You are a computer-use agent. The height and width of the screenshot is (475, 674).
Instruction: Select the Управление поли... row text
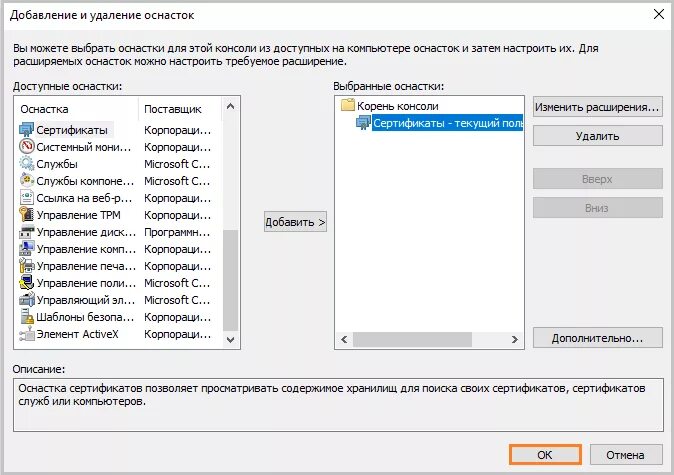(86, 283)
